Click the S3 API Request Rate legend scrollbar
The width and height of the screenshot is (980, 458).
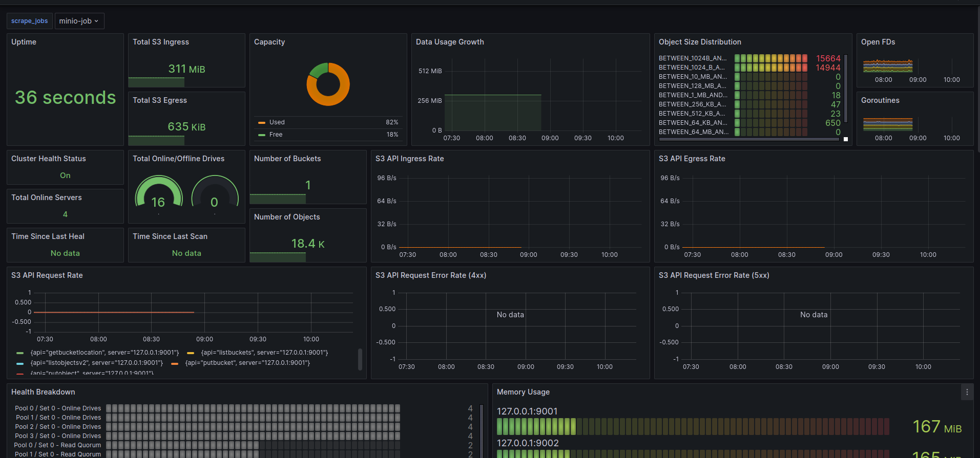[360, 359]
